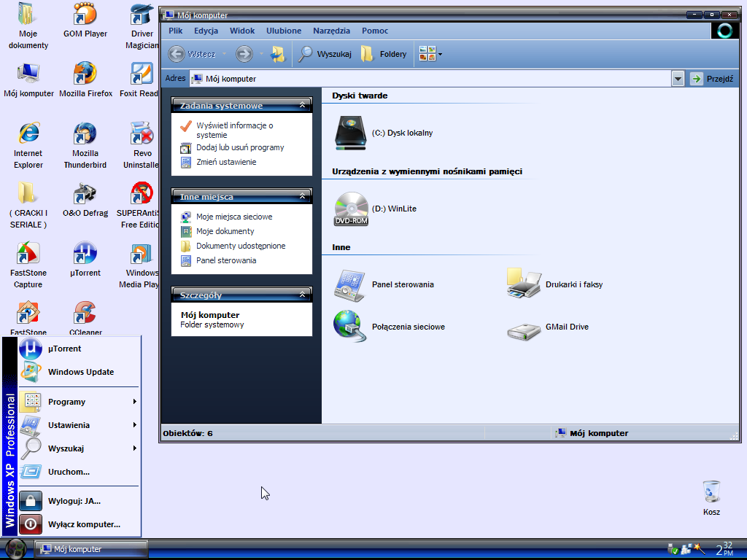Select the (D:) WinLite DVD-ROM icon

(x=351, y=209)
